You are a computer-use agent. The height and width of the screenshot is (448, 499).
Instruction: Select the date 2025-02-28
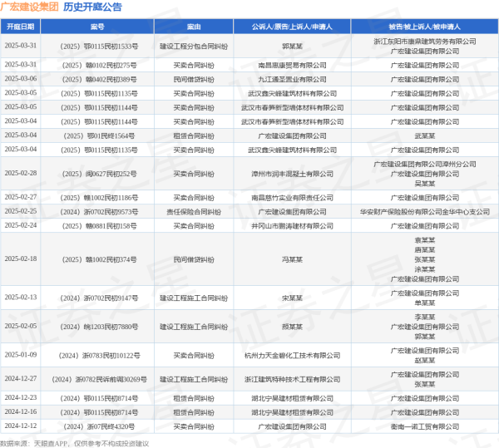(20, 173)
